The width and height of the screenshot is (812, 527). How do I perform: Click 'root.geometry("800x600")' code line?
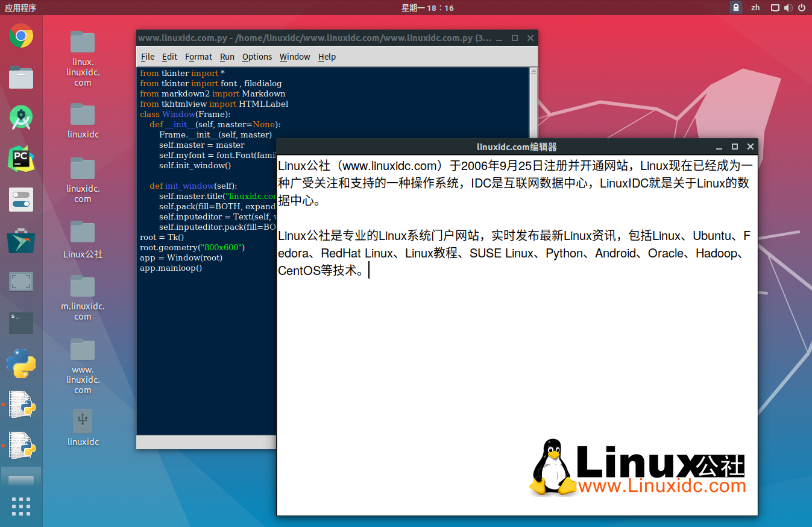[192, 247]
